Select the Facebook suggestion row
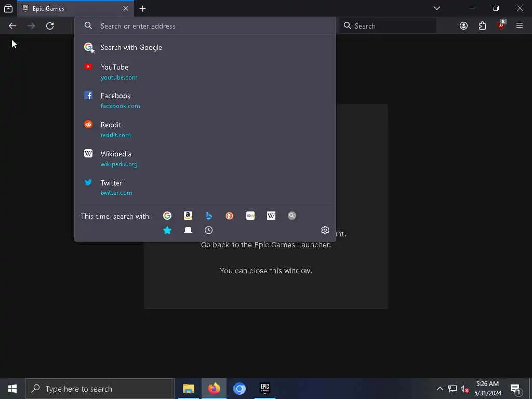Viewport: 532px width, 399px height. [205, 101]
